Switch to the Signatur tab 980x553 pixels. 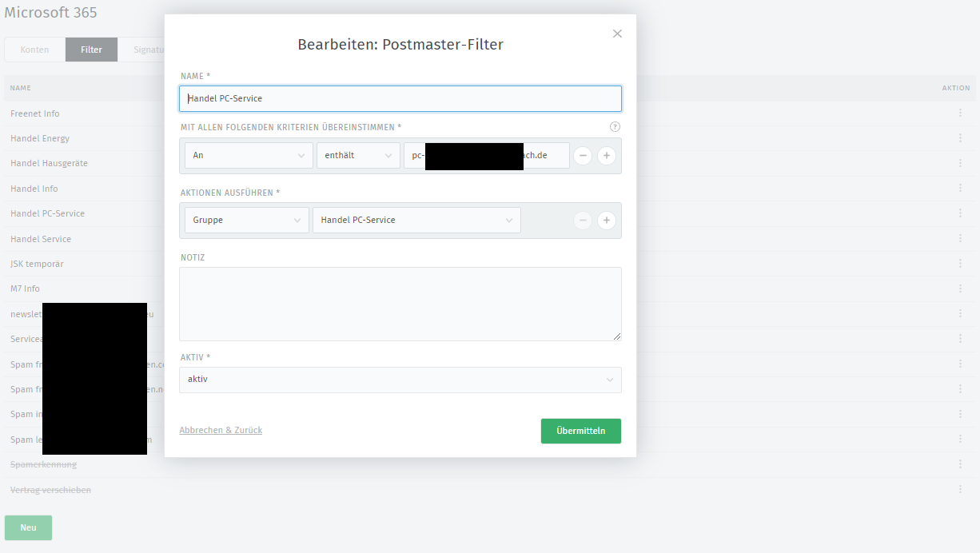pyautogui.click(x=141, y=50)
